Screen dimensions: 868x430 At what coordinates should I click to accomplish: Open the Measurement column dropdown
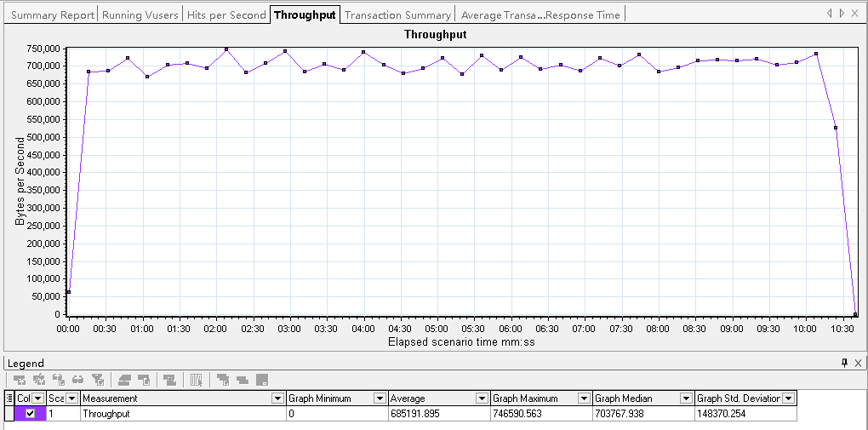[x=277, y=398]
